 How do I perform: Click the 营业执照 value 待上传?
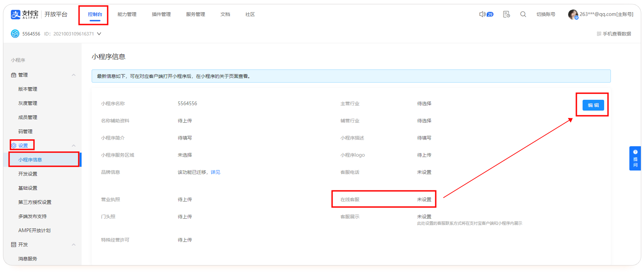pyautogui.click(x=185, y=200)
